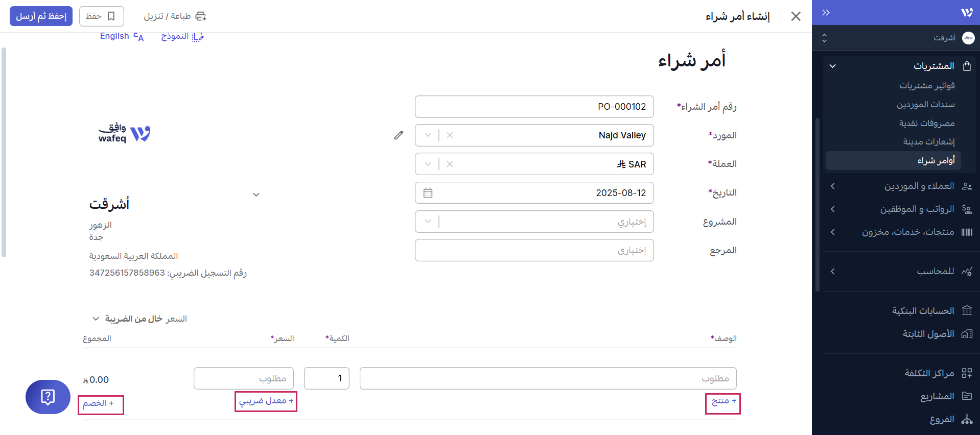Click the print / download option

pyautogui.click(x=175, y=16)
